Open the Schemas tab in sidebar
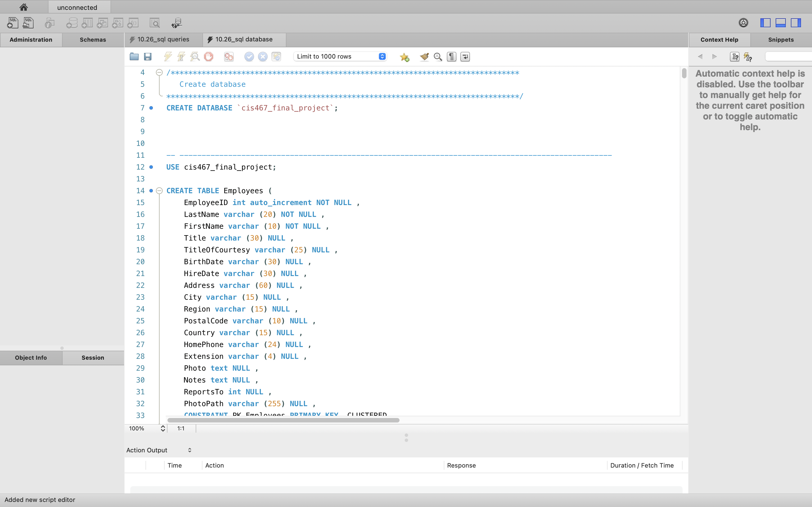Image resolution: width=812 pixels, height=507 pixels. coord(92,39)
